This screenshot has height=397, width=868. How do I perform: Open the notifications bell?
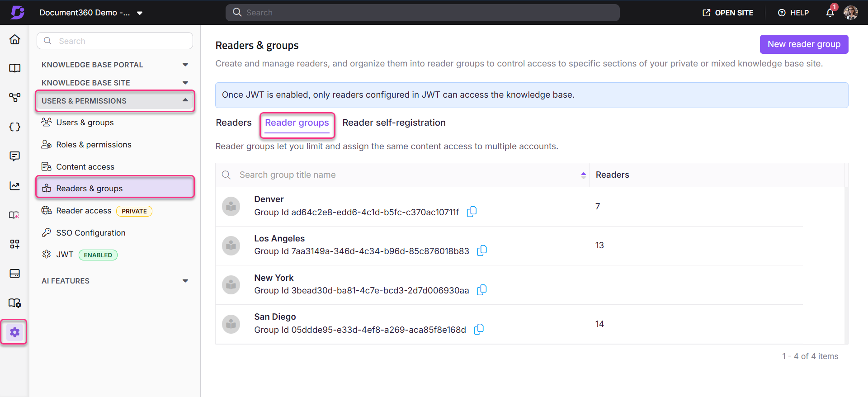(x=830, y=13)
